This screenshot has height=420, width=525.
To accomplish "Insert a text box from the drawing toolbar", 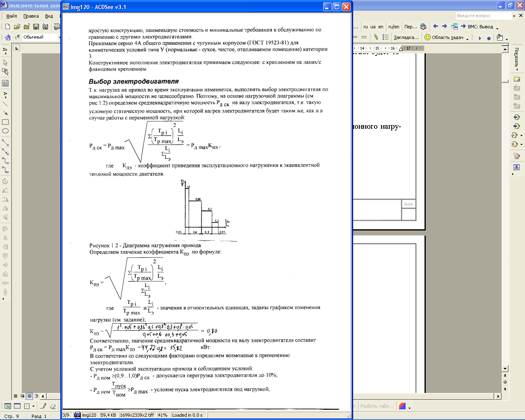I will (x=5, y=83).
